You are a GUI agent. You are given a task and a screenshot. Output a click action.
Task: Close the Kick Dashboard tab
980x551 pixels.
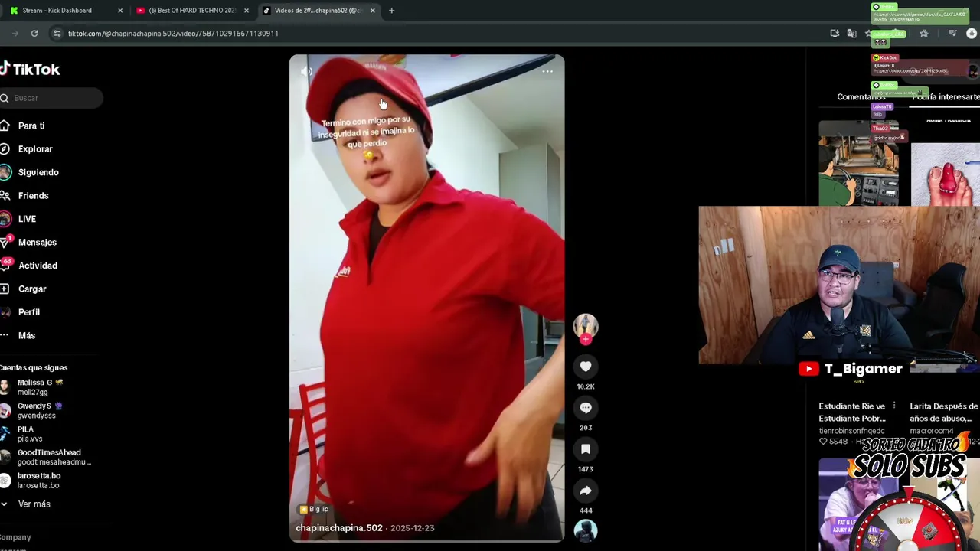click(120, 11)
